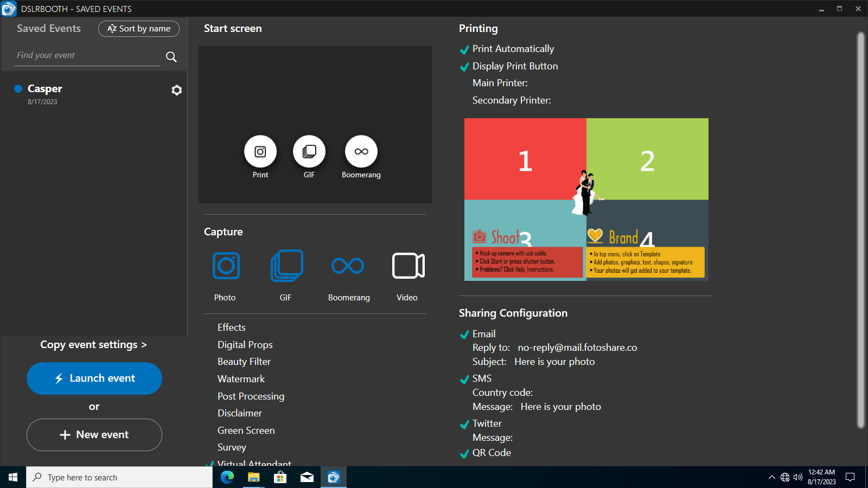Image resolution: width=868 pixels, height=488 pixels.
Task: Open the Green Screen settings item
Action: pyautogui.click(x=246, y=431)
